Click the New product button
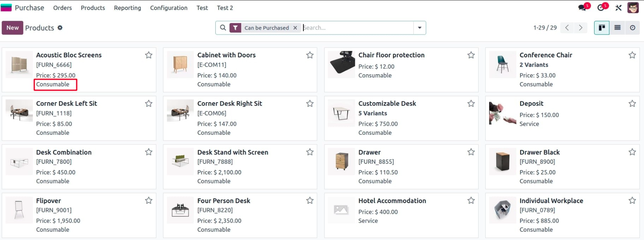The image size is (644, 240). coord(13,28)
